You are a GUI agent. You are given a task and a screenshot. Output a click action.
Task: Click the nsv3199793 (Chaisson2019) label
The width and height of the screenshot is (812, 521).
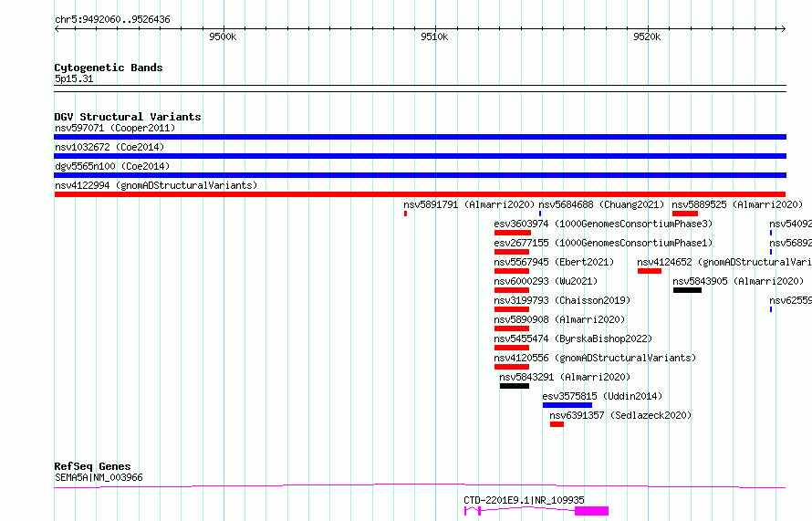coord(562,300)
